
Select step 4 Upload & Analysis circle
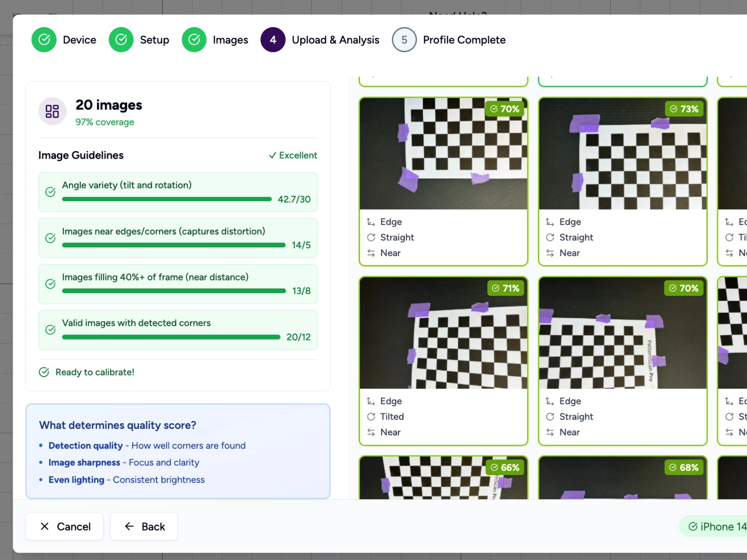point(273,40)
